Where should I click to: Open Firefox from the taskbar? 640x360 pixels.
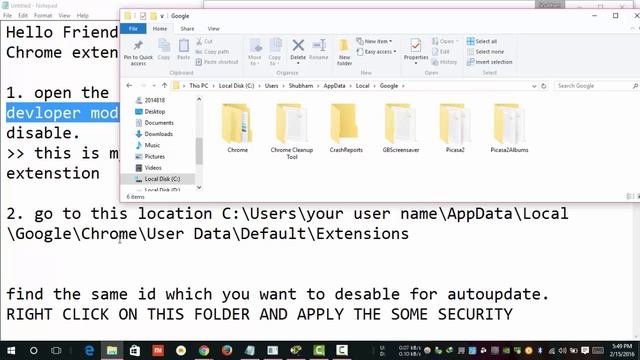click(x=227, y=351)
